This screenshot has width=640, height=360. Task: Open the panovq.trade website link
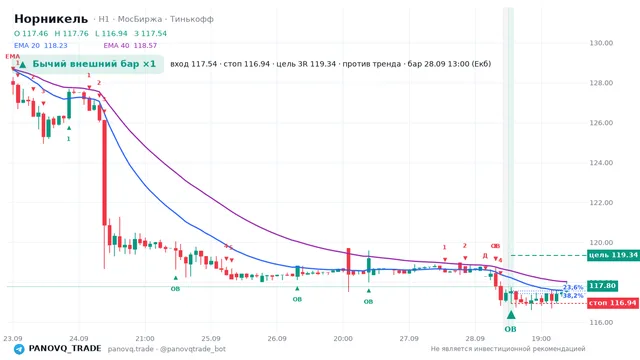point(131,349)
